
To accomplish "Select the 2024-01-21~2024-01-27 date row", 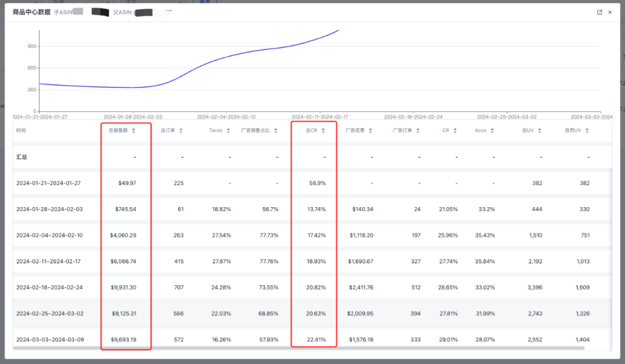I will point(49,183).
